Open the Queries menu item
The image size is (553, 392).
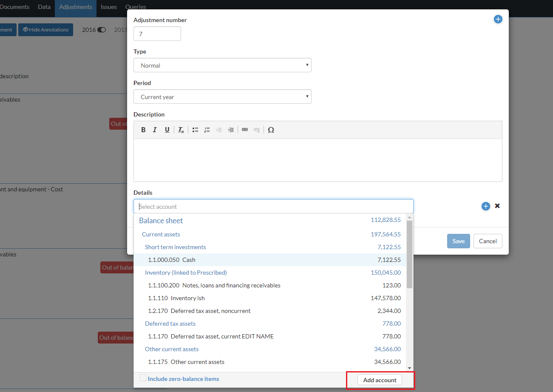(x=135, y=6)
